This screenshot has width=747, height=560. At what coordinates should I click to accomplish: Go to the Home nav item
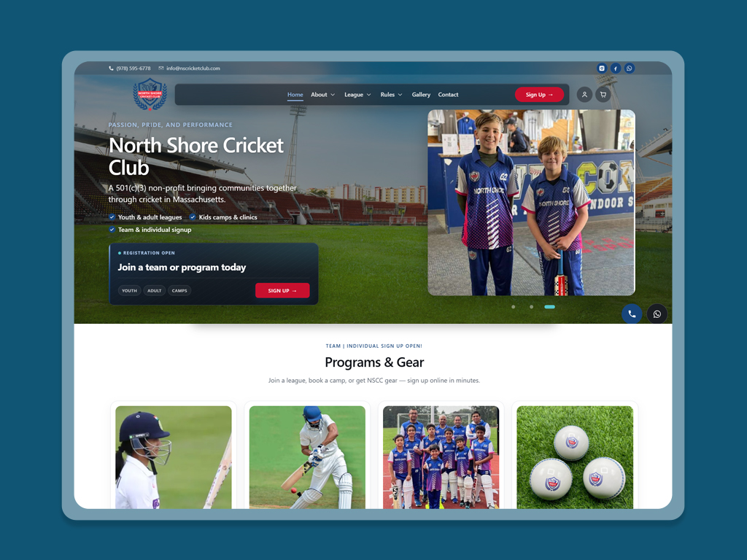coord(295,95)
